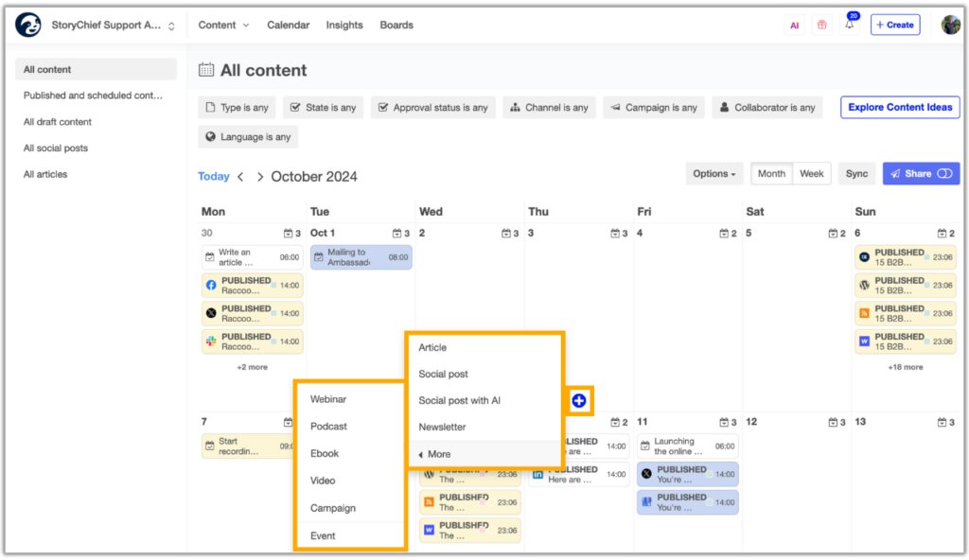The height and width of the screenshot is (560, 969).
Task: Jump to Today in calendar
Action: click(x=213, y=177)
